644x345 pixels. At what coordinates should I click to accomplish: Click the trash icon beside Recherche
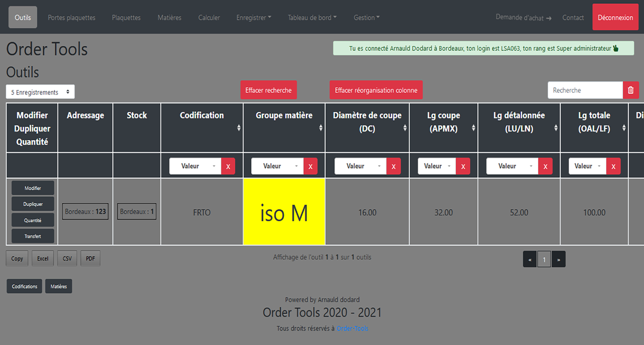(x=631, y=90)
